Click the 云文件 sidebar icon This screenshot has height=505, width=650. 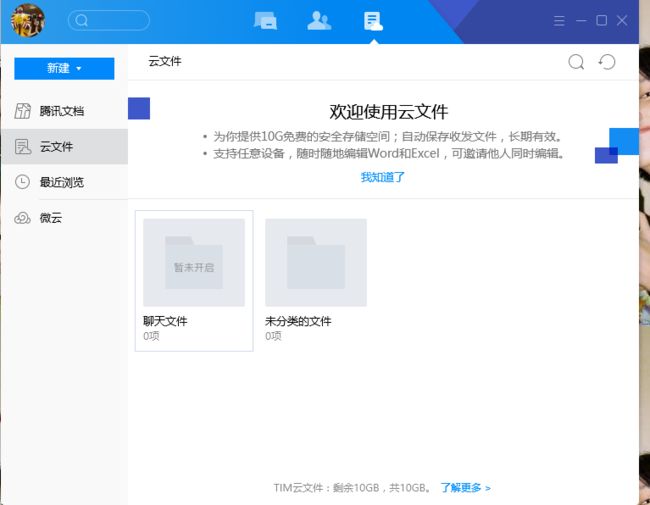pyautogui.click(x=22, y=146)
